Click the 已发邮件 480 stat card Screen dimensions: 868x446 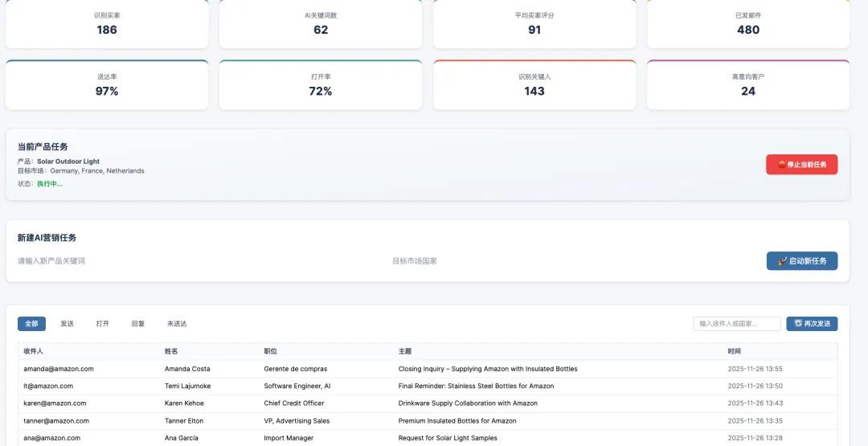(x=747, y=24)
